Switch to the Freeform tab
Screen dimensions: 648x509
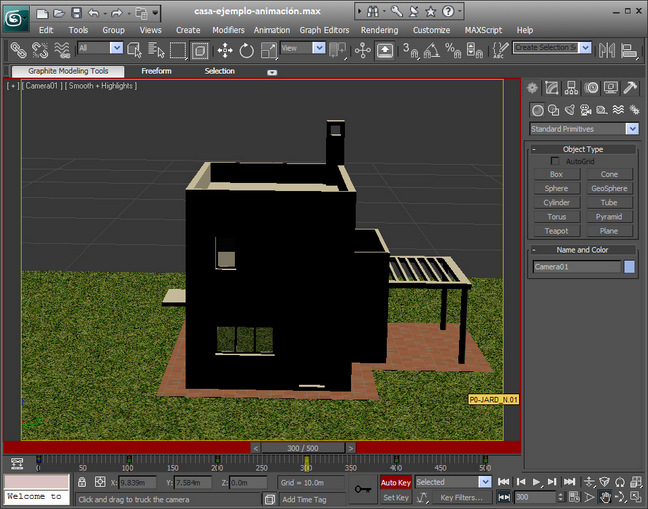pos(156,71)
